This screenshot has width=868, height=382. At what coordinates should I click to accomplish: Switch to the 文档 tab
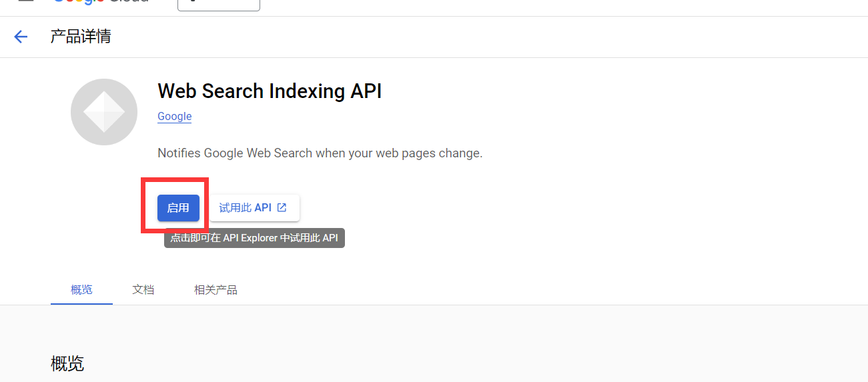click(x=143, y=290)
